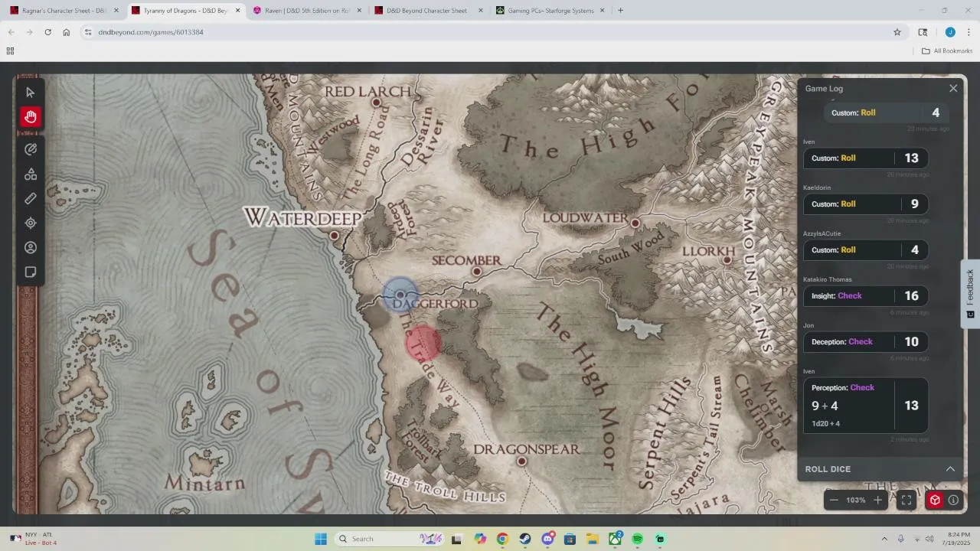Collapse the ROLL DICE section chevron
Image resolution: width=980 pixels, height=551 pixels.
click(950, 469)
